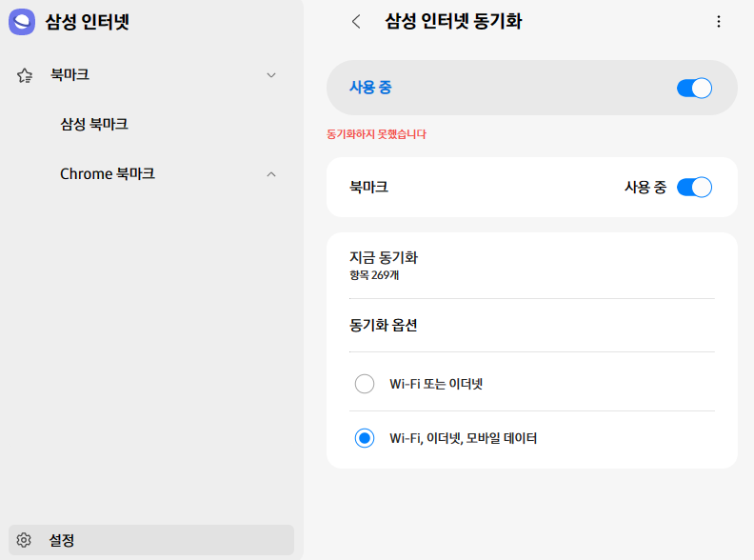The image size is (754, 560).
Task: Click the blue 사용 중 label
Action: [370, 88]
